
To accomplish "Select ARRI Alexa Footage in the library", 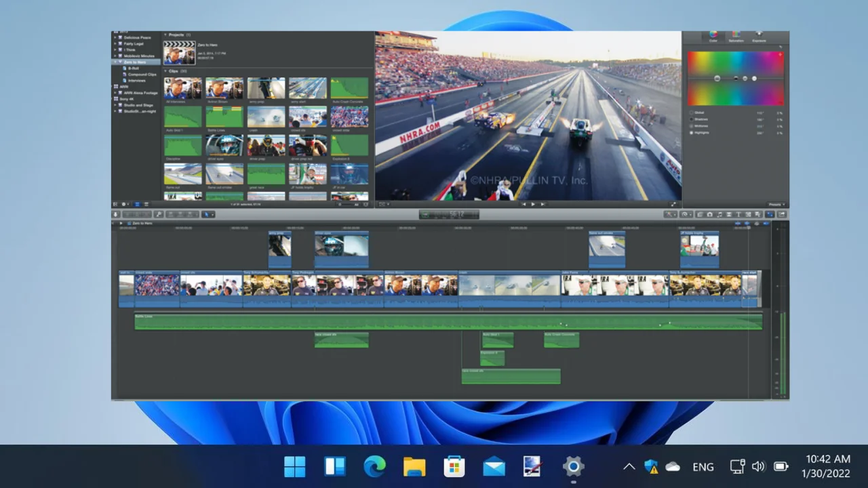I will tap(138, 93).
